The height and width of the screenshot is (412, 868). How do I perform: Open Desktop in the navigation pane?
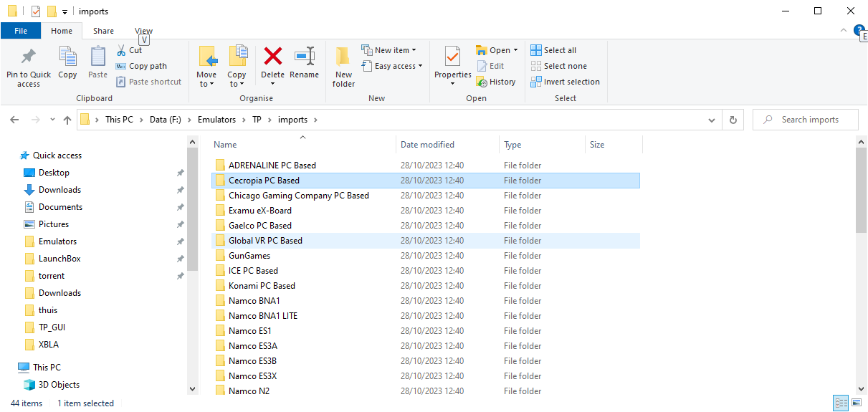(54, 173)
